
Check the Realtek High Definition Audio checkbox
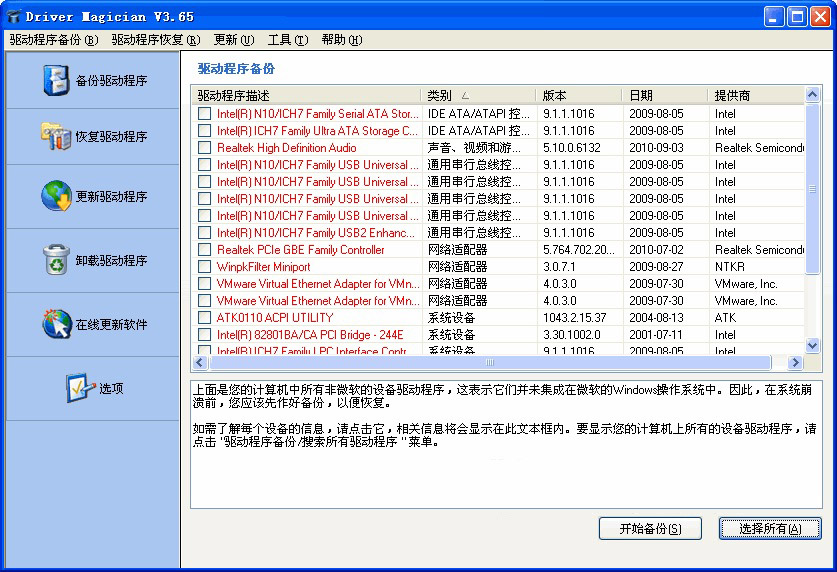point(205,148)
